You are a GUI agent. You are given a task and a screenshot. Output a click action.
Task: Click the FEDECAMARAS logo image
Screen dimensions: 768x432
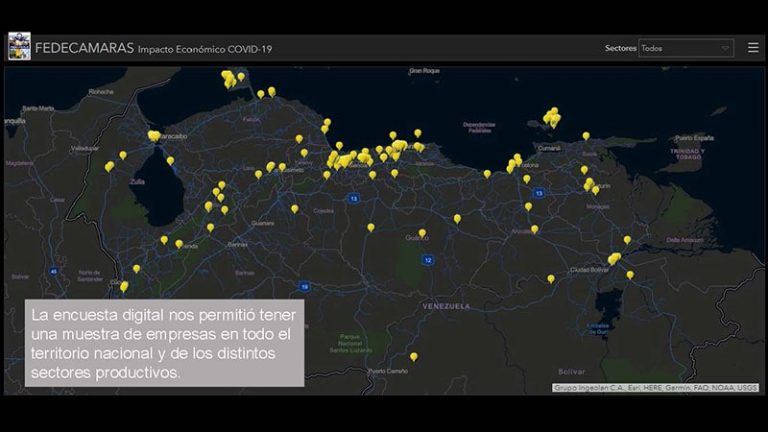click(x=19, y=47)
